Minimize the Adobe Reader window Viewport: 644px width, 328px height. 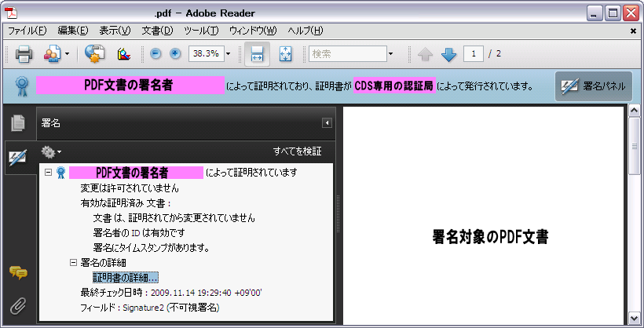click(x=594, y=13)
